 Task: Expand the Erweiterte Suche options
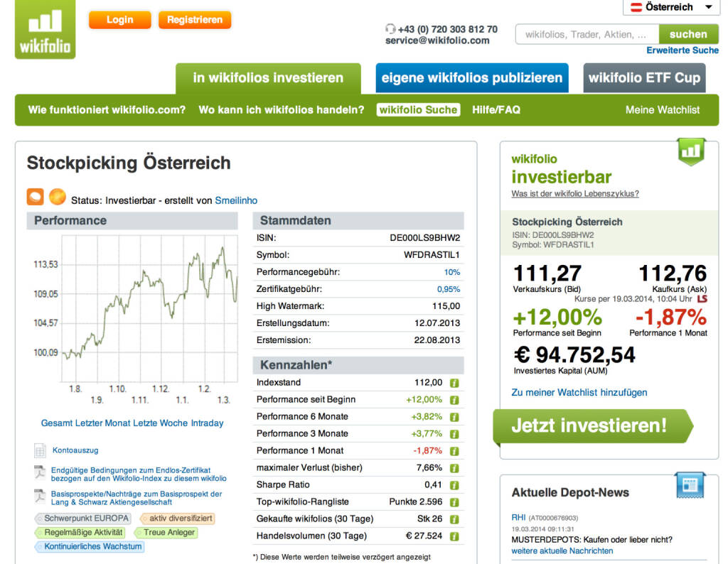(x=682, y=50)
